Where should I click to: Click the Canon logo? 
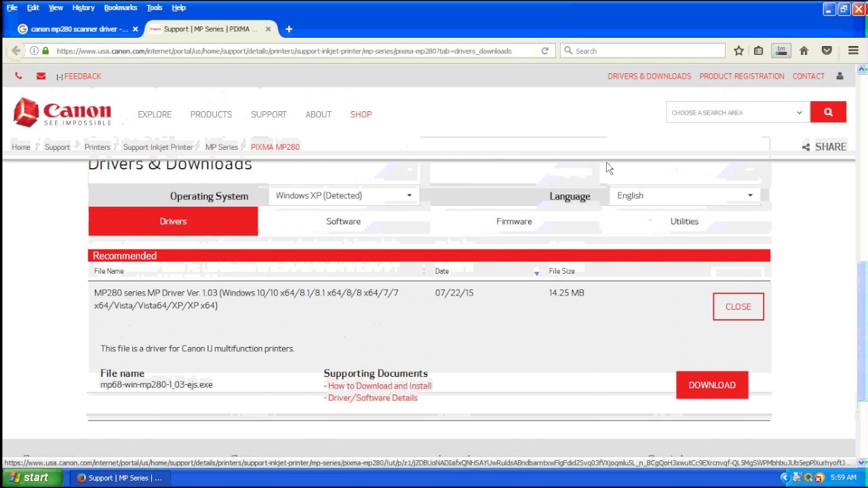tap(62, 113)
